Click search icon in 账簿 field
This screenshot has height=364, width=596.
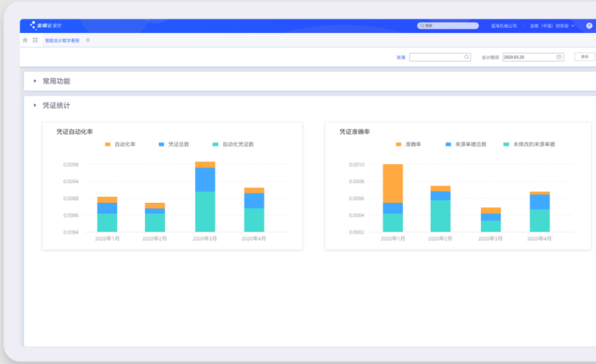click(x=466, y=57)
